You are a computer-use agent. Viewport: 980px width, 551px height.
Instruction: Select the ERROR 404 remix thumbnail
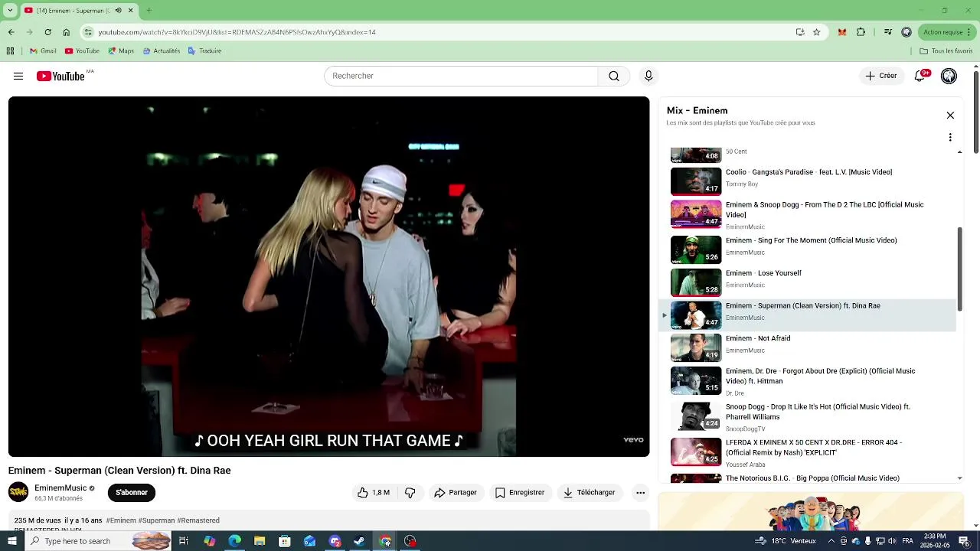pos(696,452)
